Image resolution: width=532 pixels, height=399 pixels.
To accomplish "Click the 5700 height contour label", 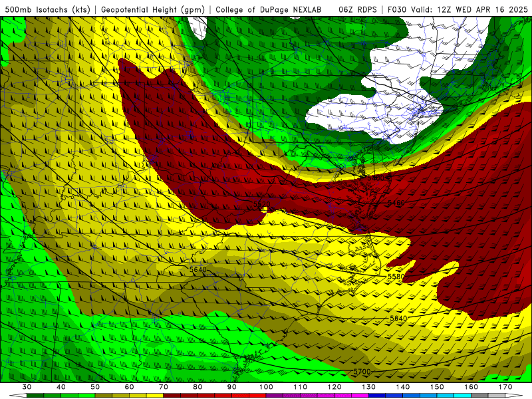I will click(362, 372).
